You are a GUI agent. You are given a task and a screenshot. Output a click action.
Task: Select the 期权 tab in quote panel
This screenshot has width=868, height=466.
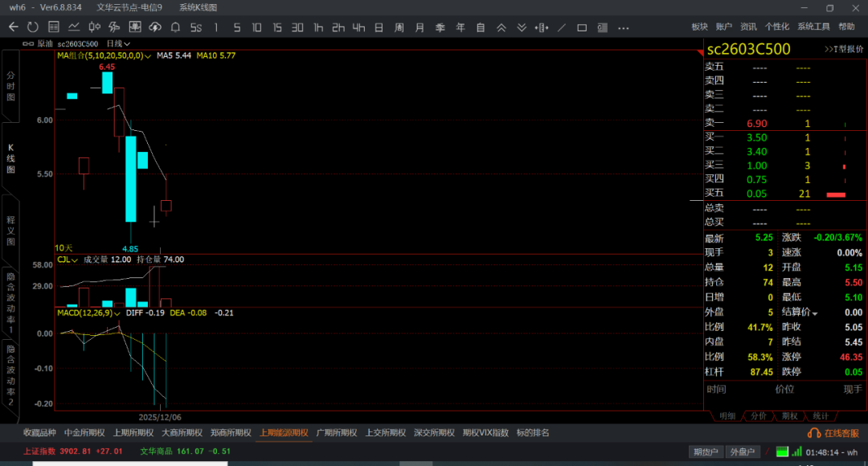point(790,415)
